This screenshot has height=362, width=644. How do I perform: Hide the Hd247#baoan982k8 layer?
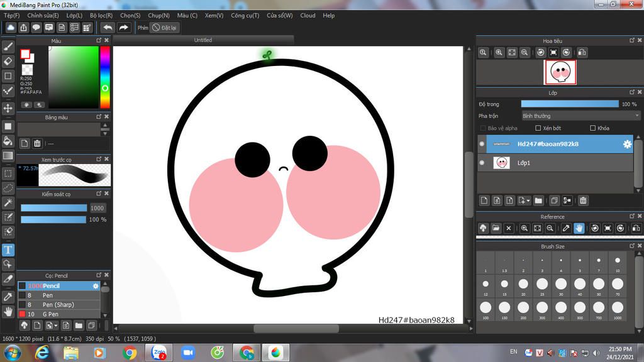pos(482,144)
